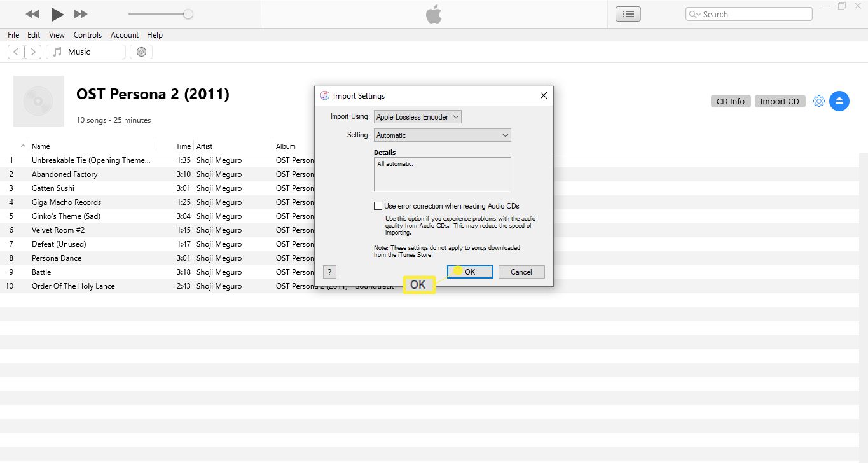The height and width of the screenshot is (463, 868).
Task: Open the list view (Up Next) icon
Action: (x=628, y=14)
